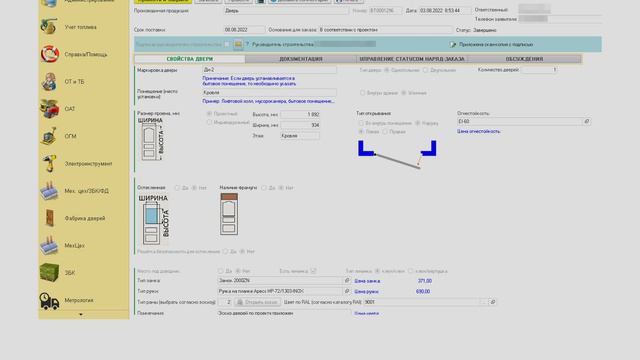640x360 pixels.
Task: Select the Двупольная door type radio
Action: tap(425, 70)
